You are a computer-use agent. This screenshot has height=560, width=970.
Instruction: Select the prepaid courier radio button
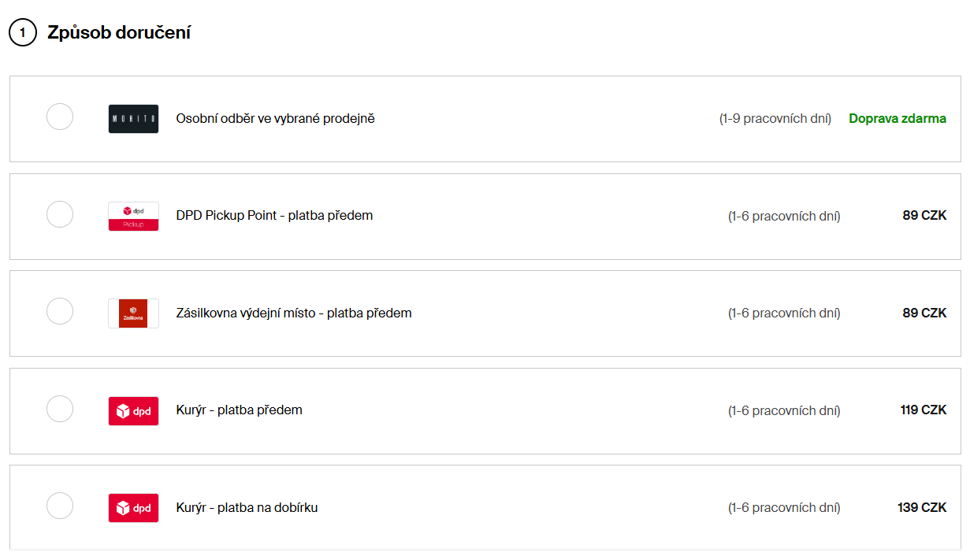(60, 409)
